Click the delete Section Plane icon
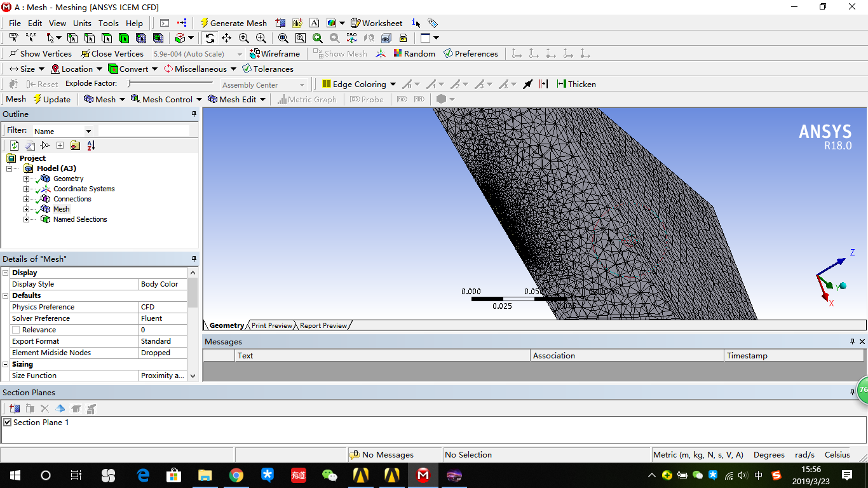 pyautogui.click(x=44, y=409)
